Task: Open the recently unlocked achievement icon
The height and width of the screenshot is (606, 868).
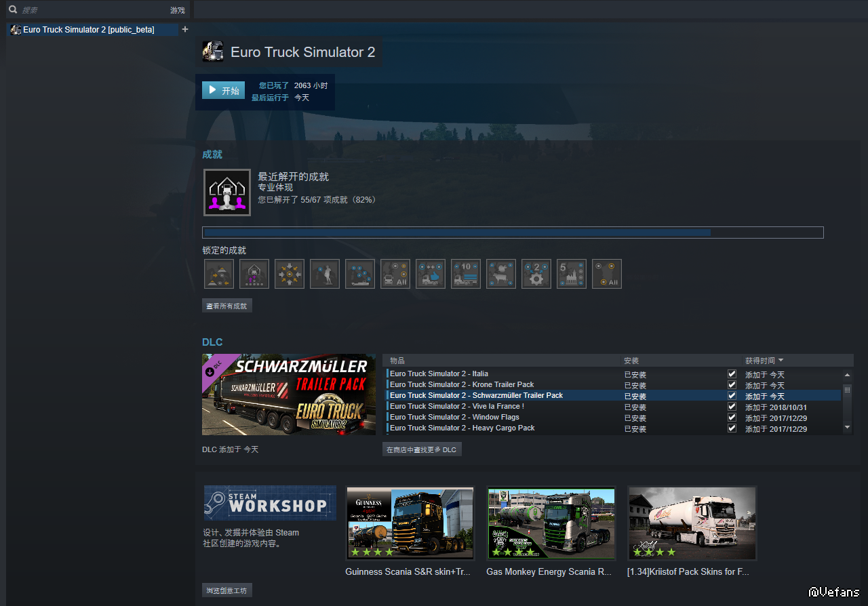Action: click(227, 193)
